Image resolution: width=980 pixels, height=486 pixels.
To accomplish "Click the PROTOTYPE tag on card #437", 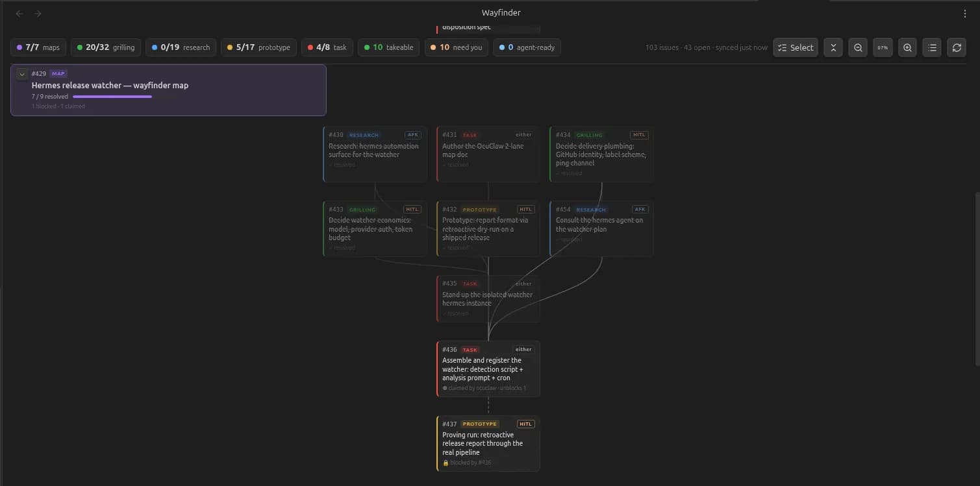I will [479, 424].
